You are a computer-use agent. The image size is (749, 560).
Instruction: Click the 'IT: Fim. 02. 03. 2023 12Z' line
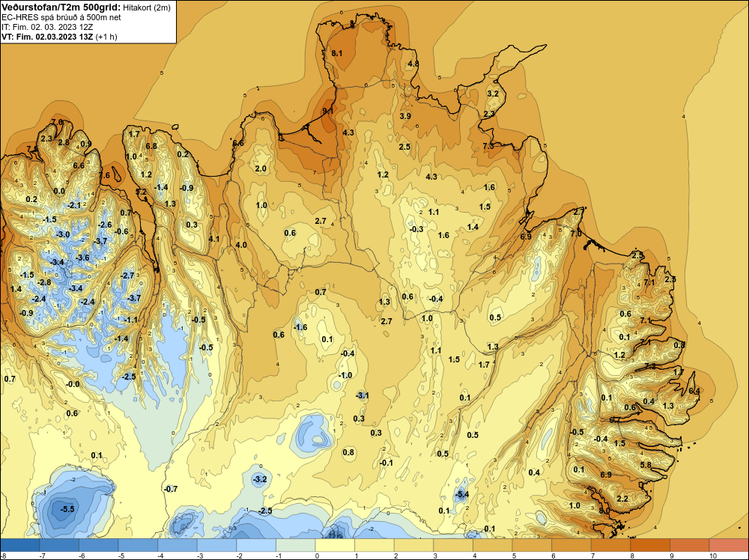coord(46,27)
